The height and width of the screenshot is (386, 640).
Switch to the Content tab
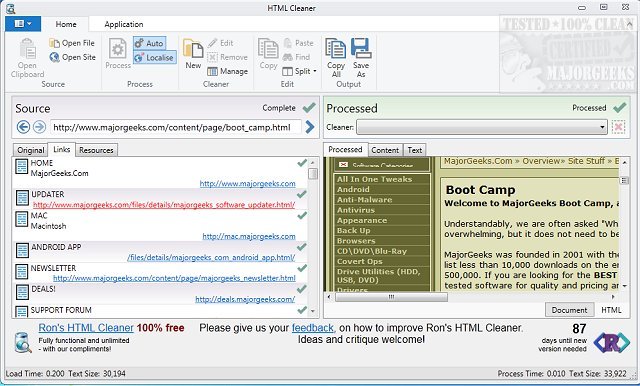385,150
